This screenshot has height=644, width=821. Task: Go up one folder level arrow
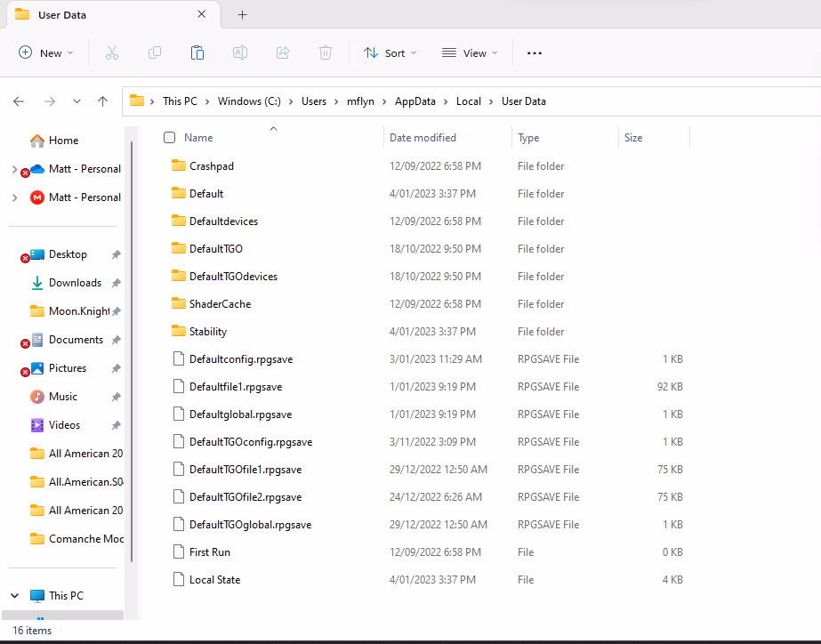click(103, 101)
